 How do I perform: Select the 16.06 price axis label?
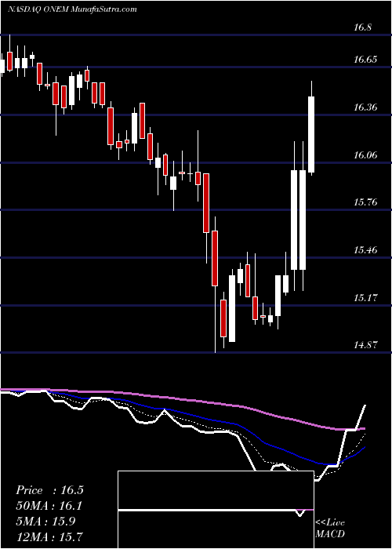365,155
